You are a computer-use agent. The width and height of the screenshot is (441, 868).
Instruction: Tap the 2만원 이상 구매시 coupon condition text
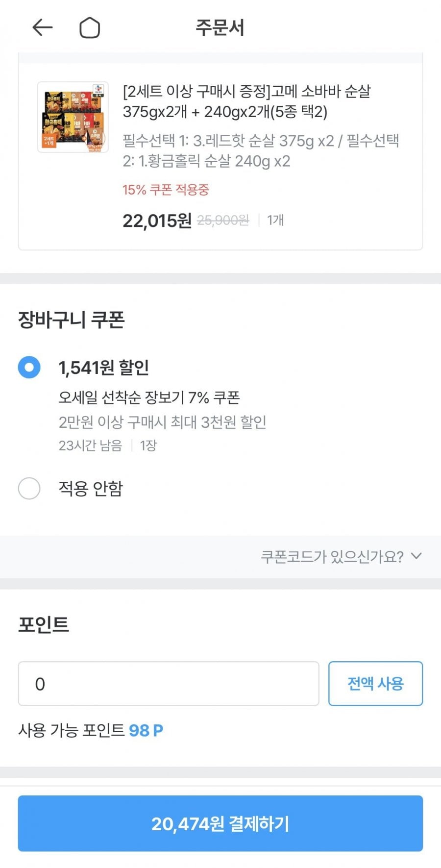tap(162, 422)
